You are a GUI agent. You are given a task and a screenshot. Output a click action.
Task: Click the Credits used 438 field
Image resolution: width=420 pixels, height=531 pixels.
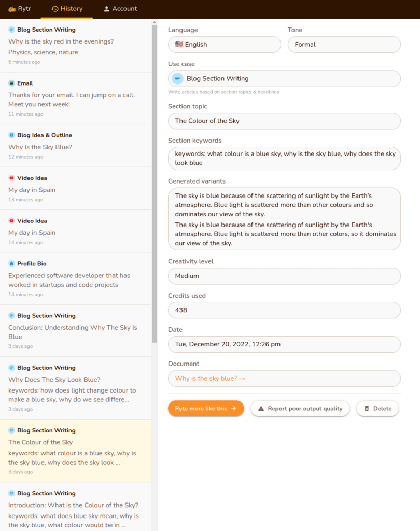[x=284, y=310]
